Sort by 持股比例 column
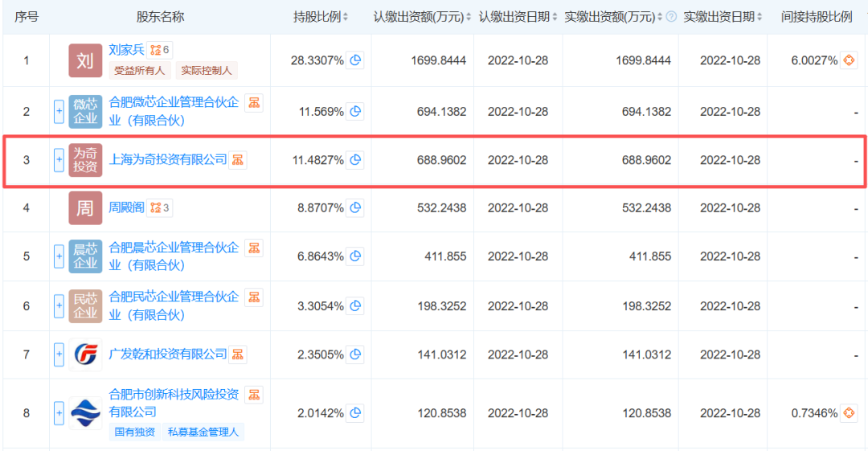 (346, 17)
